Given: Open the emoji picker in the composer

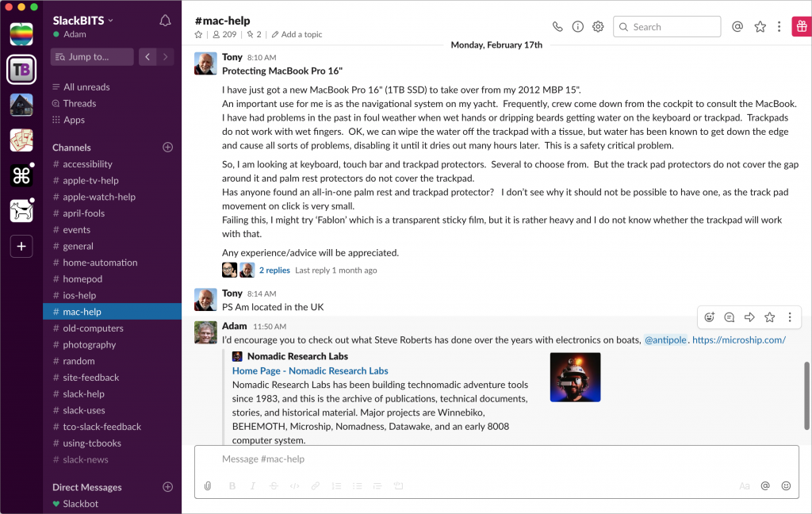Looking at the screenshot, I should tap(786, 485).
